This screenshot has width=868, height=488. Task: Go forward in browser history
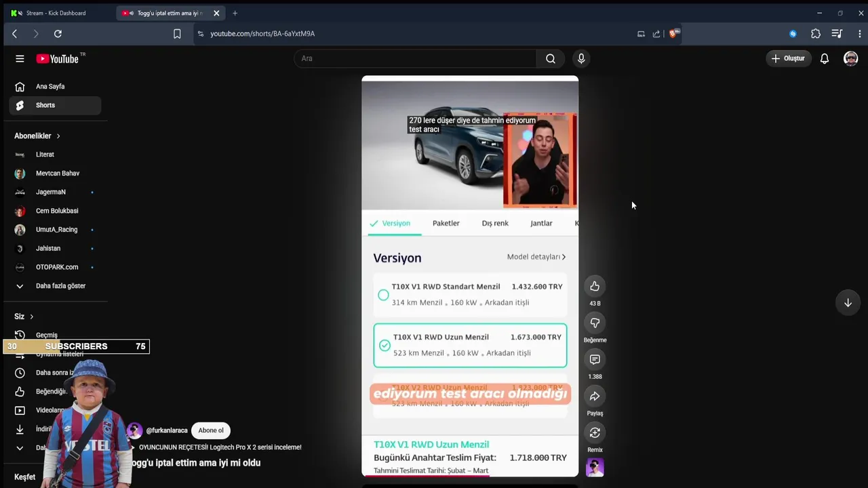click(x=36, y=34)
